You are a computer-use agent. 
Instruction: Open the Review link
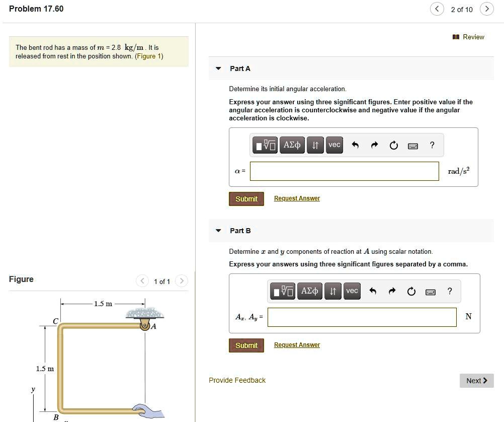pyautogui.click(x=468, y=37)
